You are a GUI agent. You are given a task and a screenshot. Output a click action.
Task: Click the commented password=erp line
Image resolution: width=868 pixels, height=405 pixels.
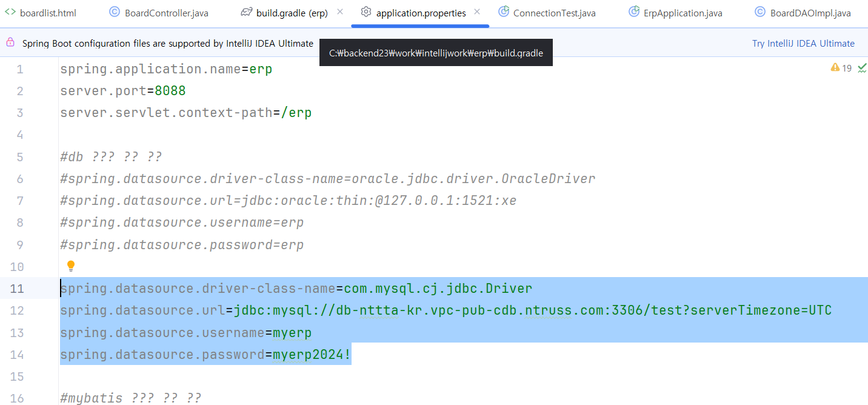tap(182, 245)
